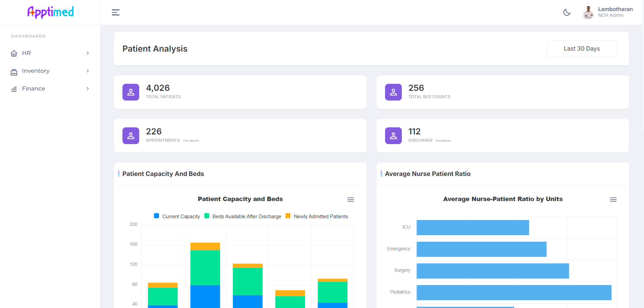Click the Surgery axis label
Screen dimensions: 644x308
point(402,270)
